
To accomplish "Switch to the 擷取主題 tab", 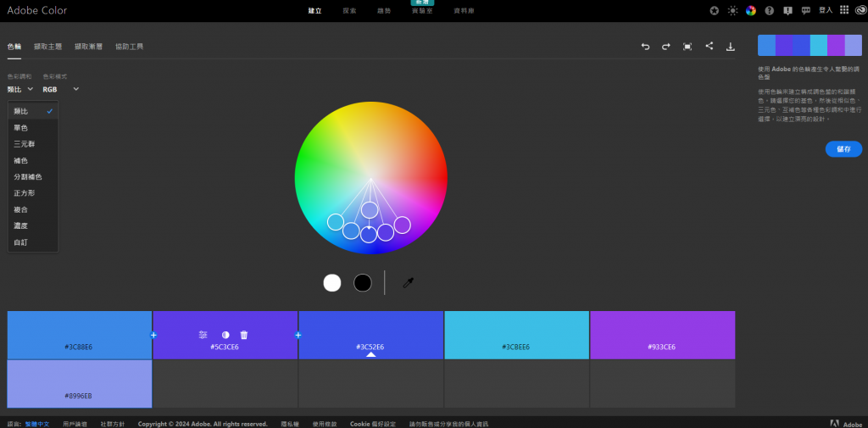I will [47, 47].
